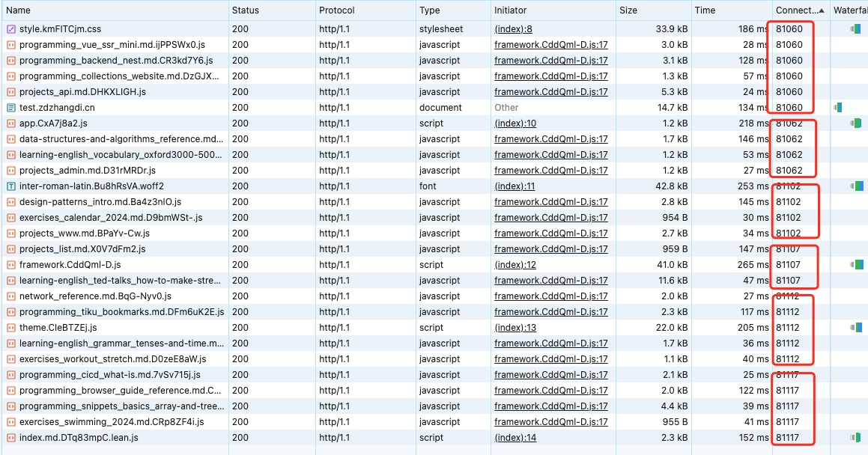Image resolution: width=868 pixels, height=455 pixels.
Task: Click the Waterfall column header
Action: (x=851, y=10)
